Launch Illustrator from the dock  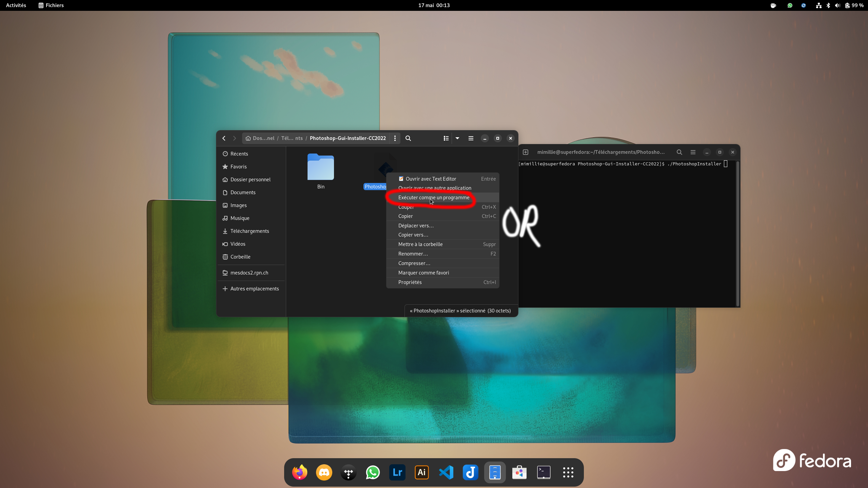coord(422,472)
